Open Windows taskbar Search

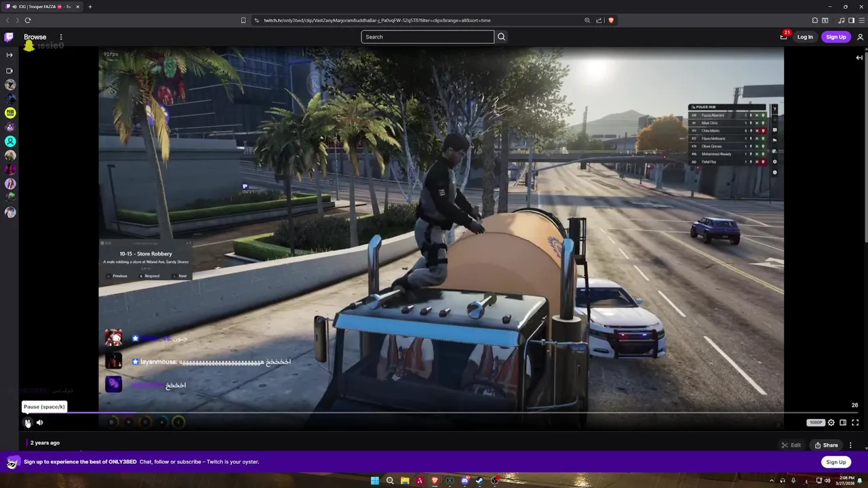click(390, 481)
